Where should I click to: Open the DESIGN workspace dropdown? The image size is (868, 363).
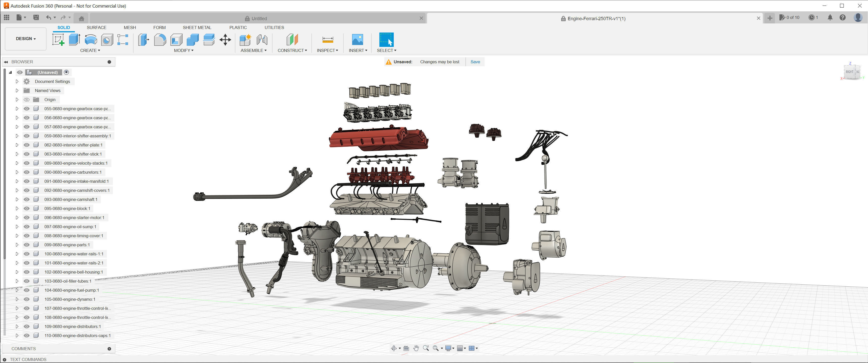pyautogui.click(x=25, y=39)
